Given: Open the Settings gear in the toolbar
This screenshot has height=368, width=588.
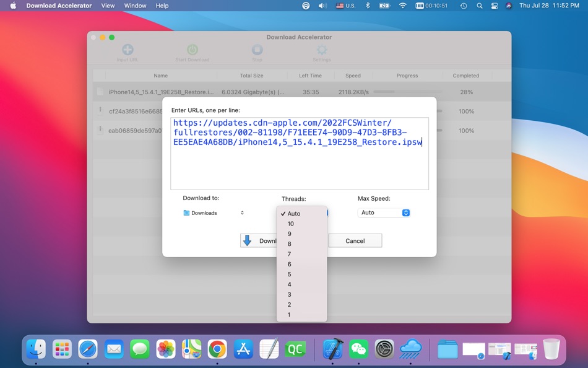Looking at the screenshot, I should coord(322,50).
